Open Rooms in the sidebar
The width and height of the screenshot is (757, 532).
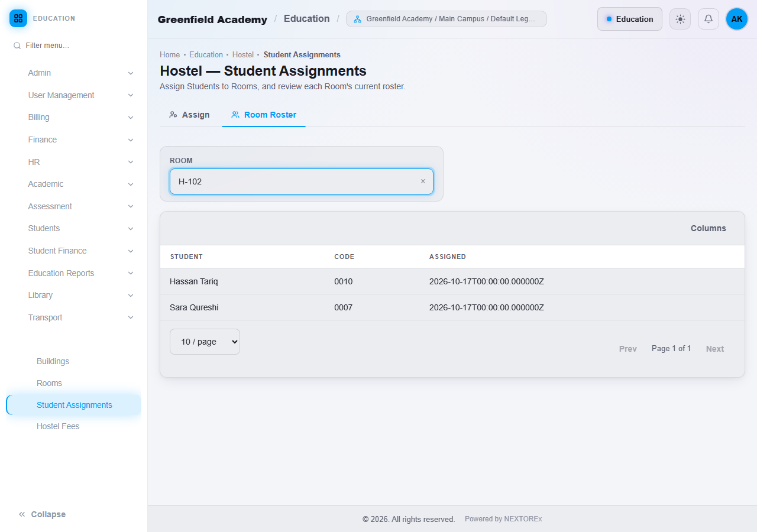point(74,383)
